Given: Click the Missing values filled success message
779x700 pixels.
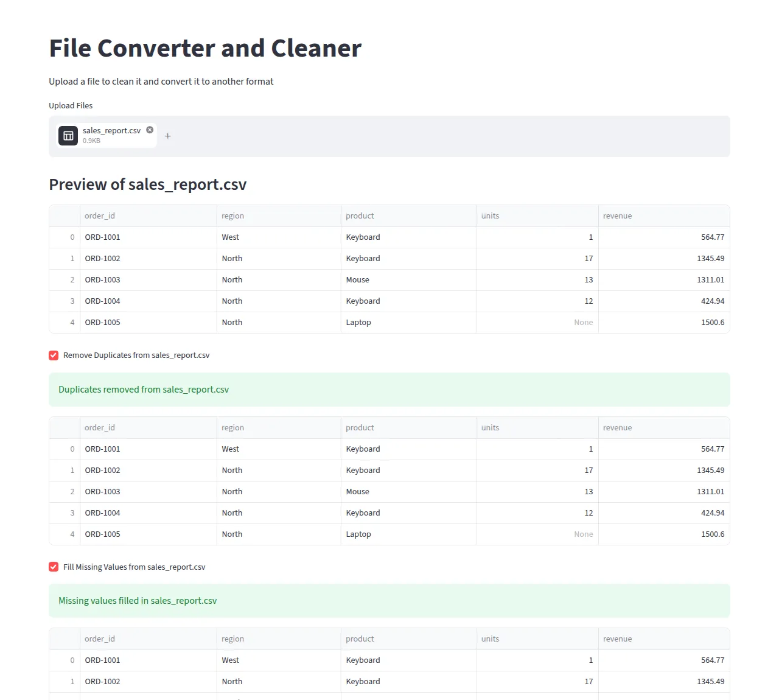Looking at the screenshot, I should (389, 601).
